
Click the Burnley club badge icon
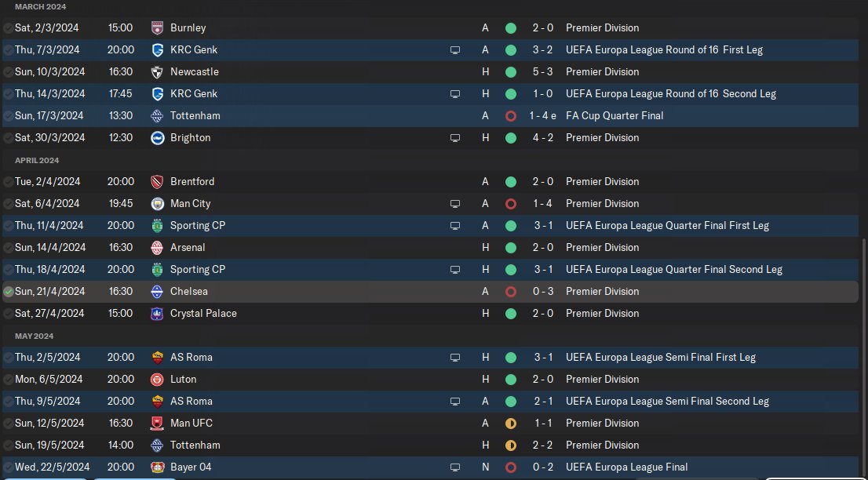pos(157,27)
